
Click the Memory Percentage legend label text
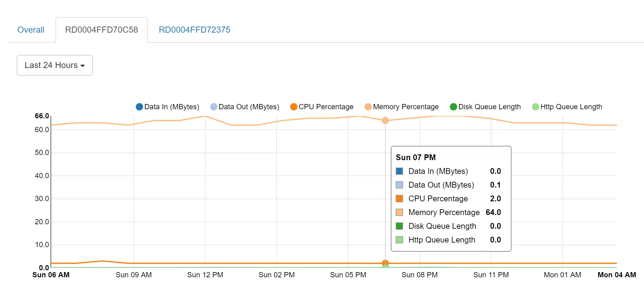[x=406, y=107]
